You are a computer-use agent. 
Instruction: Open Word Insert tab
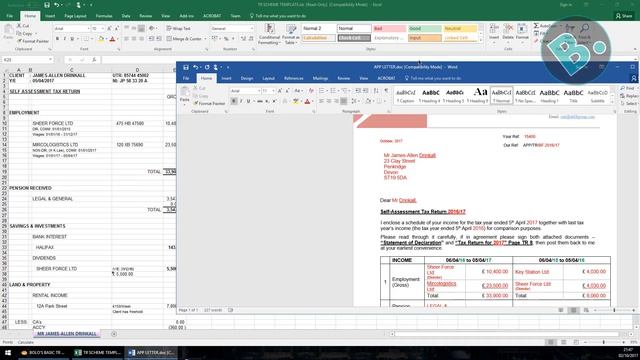(227, 78)
